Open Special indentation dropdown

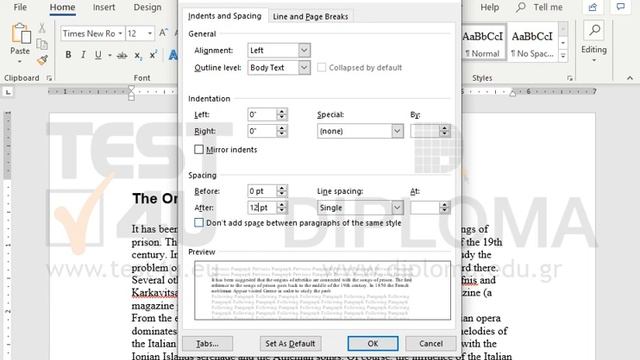coord(397,131)
